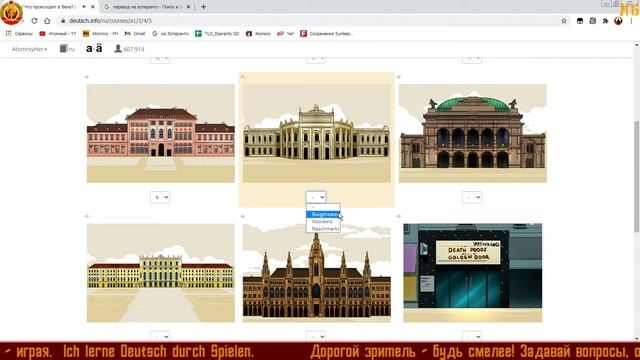
Task: Select Burgtheater in the dropdown list
Action: pos(323,214)
